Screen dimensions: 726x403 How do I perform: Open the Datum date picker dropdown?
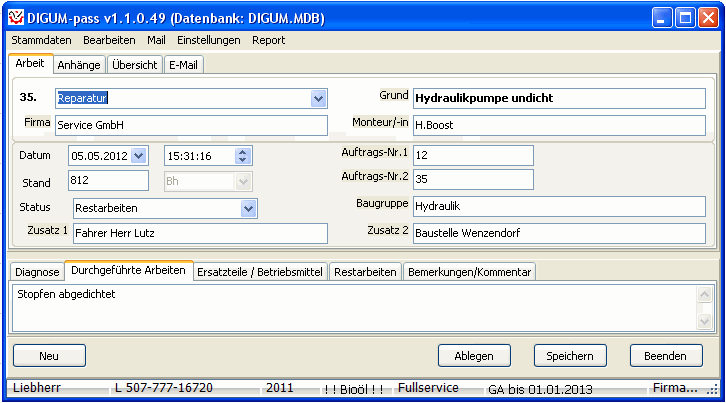[x=138, y=156]
